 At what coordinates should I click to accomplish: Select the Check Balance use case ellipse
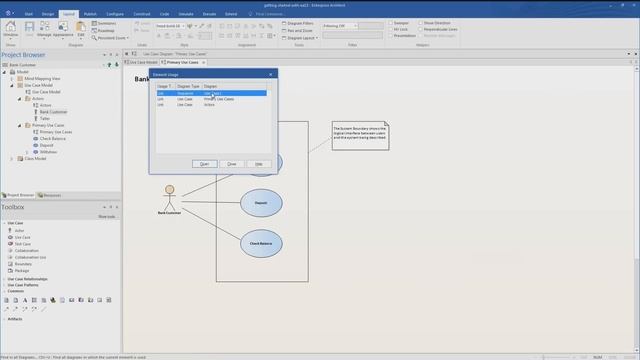click(261, 244)
